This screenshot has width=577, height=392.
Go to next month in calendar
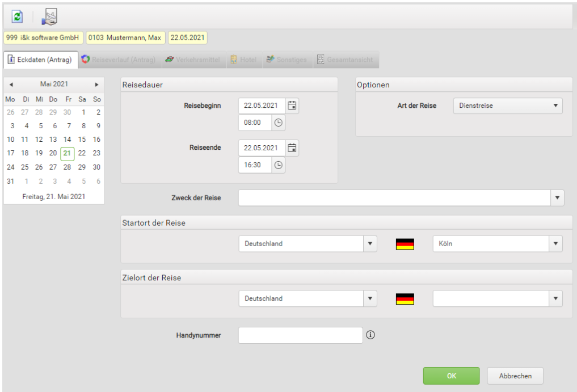[96, 85]
